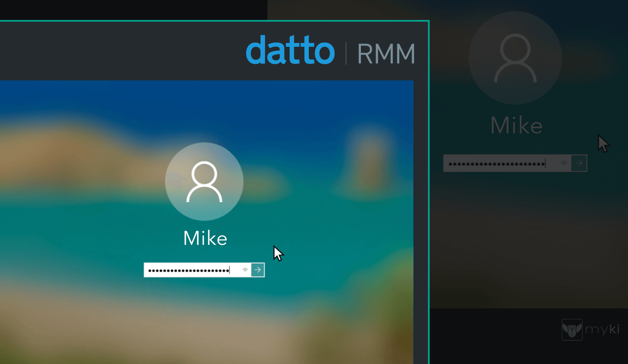Click Mike's user avatar in Datto RMM window
This screenshot has width=628, height=364.
[x=204, y=182]
